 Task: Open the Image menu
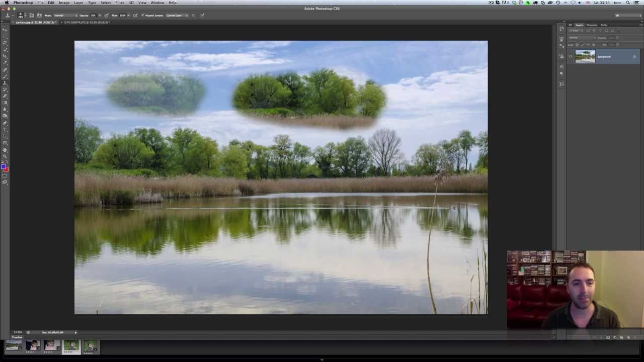coord(64,3)
